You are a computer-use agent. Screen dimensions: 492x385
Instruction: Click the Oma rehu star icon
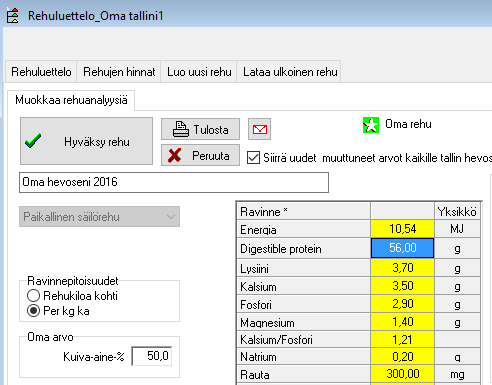pyautogui.click(x=371, y=125)
